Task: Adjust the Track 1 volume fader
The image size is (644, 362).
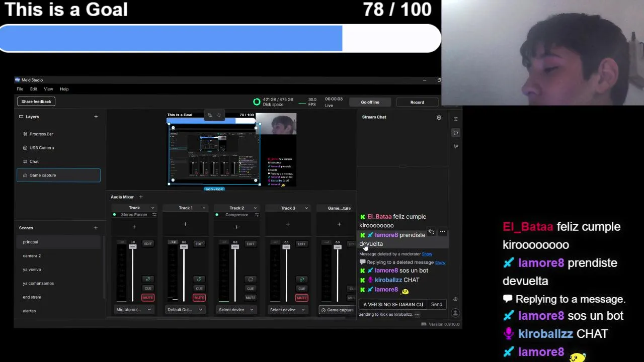Action: 184,247
